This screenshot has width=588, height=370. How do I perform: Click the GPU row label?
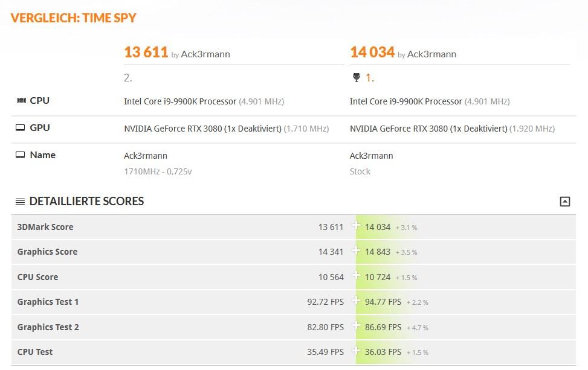click(40, 128)
